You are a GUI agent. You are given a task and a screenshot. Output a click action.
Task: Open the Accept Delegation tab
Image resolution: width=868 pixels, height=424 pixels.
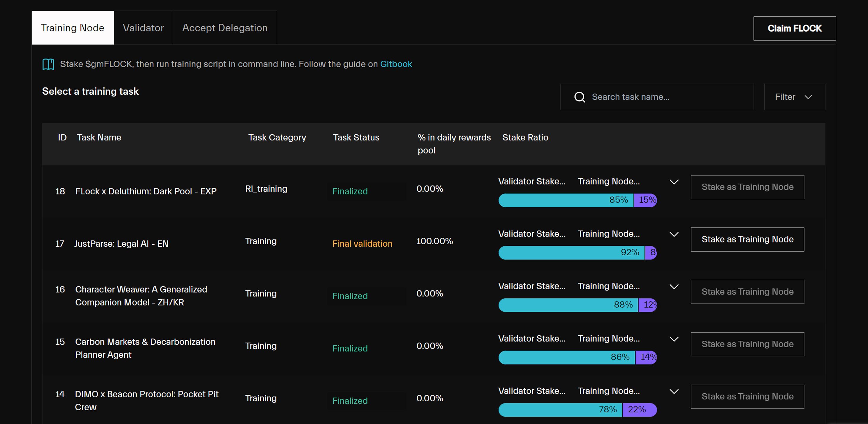tap(225, 28)
